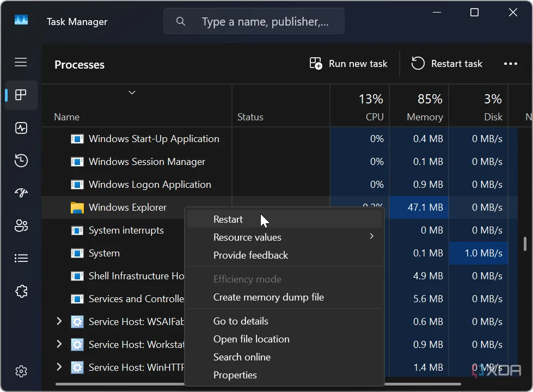Select the Windows Explorer process row
This screenshot has height=392, width=533.
point(279,207)
